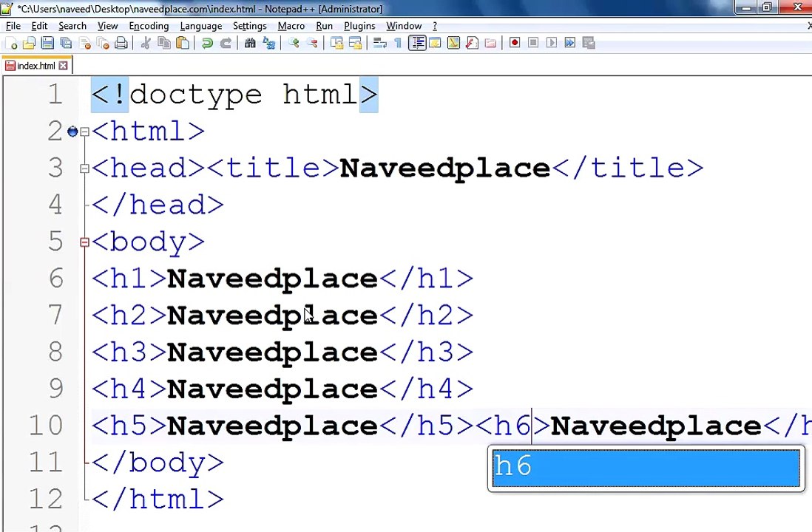Screen dimensions: 812x532
Task: Click line number 6 in the margin
Action: point(56,279)
